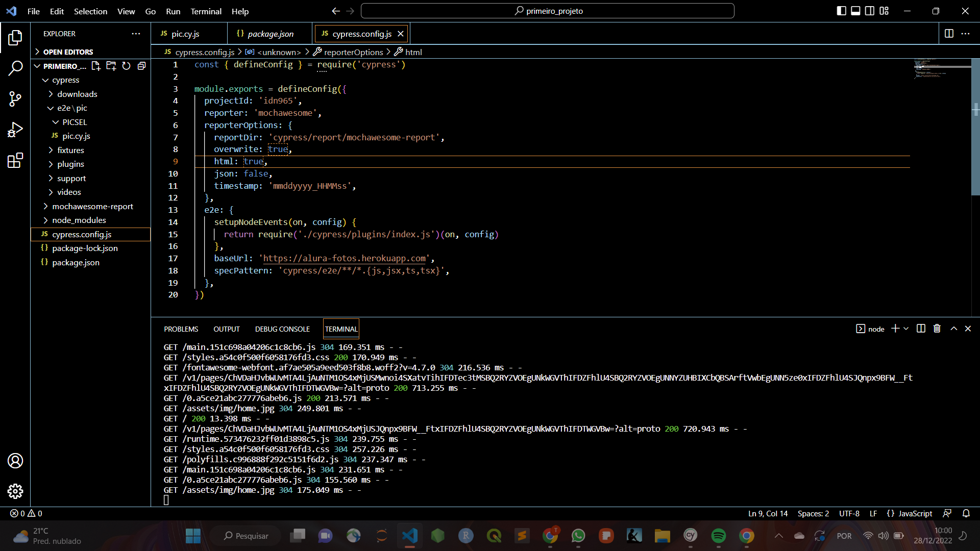Image resolution: width=980 pixels, height=551 pixels.
Task: Toggle bottom panel visibility
Action: [x=855, y=11]
